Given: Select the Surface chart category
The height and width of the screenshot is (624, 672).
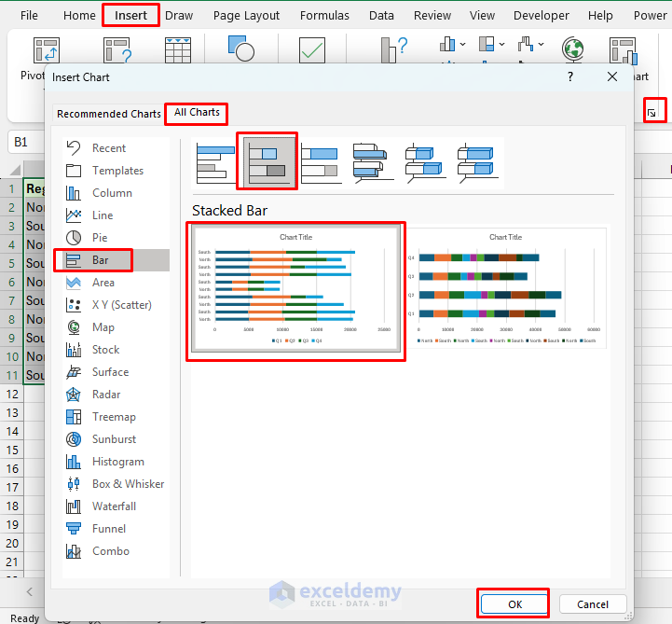Looking at the screenshot, I should tap(116, 372).
